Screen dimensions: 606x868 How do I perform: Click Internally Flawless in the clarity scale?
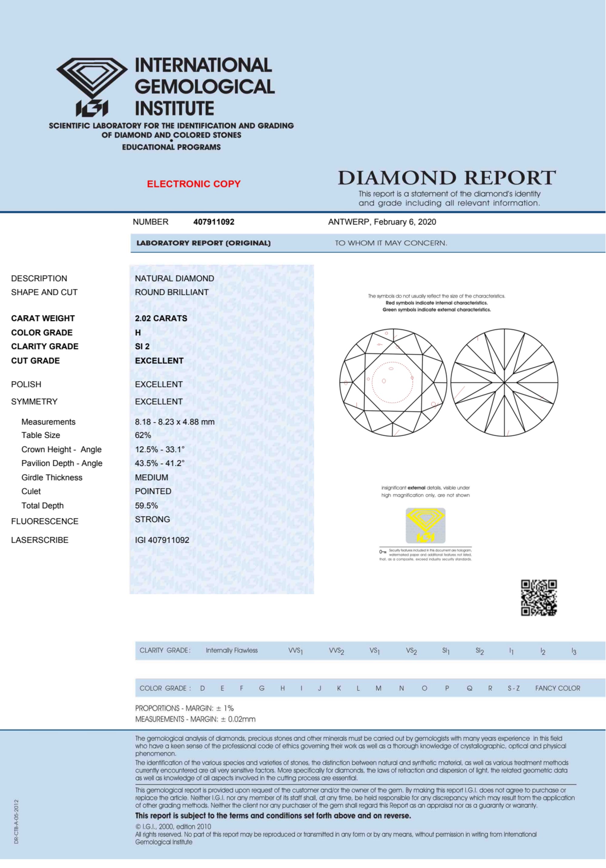pyautogui.click(x=231, y=650)
